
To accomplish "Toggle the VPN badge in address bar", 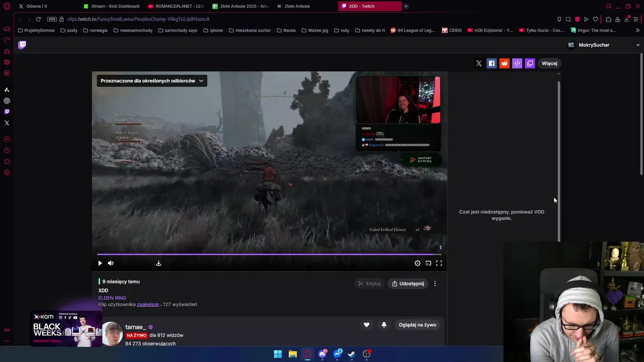I will pyautogui.click(x=52, y=19).
